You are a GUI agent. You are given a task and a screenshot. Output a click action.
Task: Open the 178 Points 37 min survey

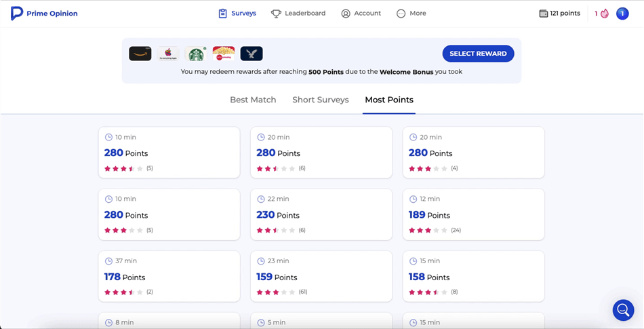pos(169,276)
